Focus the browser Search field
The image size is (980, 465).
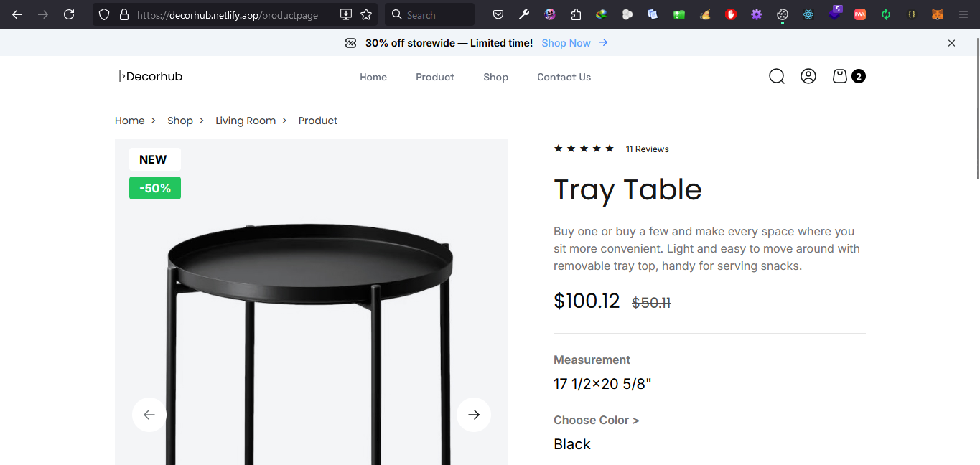[x=429, y=14]
